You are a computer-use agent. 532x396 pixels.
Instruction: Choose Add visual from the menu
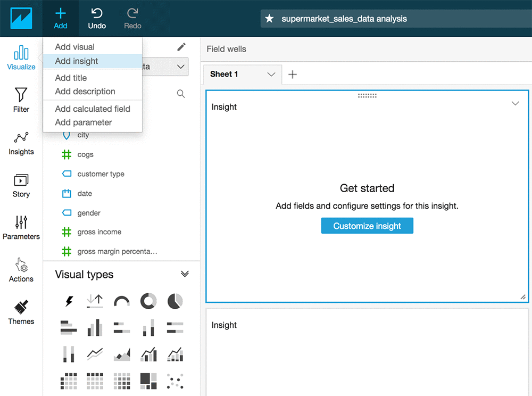point(92,47)
